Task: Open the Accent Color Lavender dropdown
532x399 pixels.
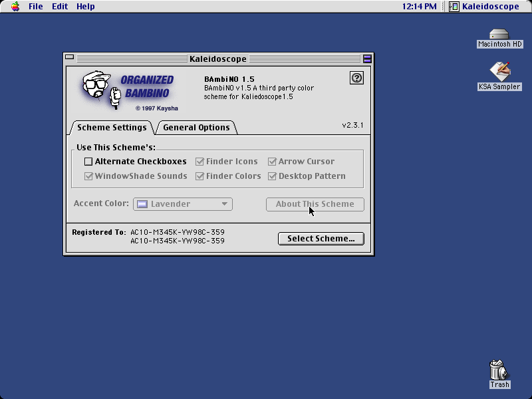Action: pos(183,204)
